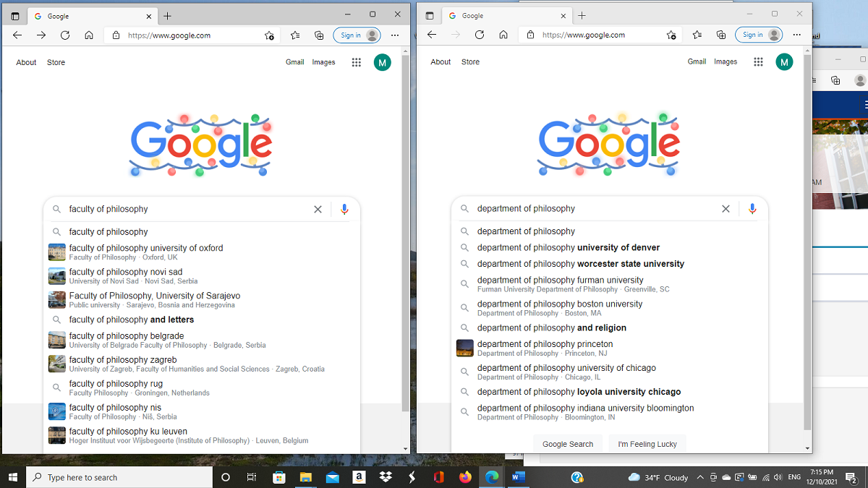Open Firefox from the taskbar
The height and width of the screenshot is (488, 868).
tap(465, 477)
